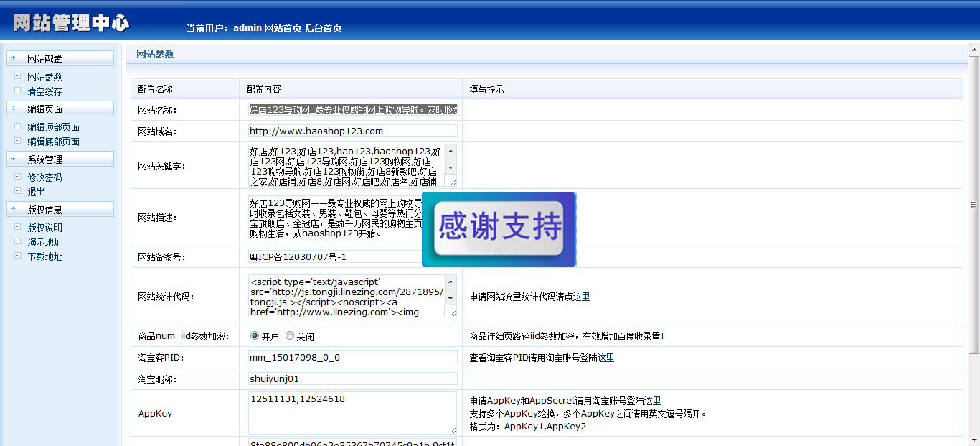Open 网站参数 in the sidebar

tap(44, 77)
